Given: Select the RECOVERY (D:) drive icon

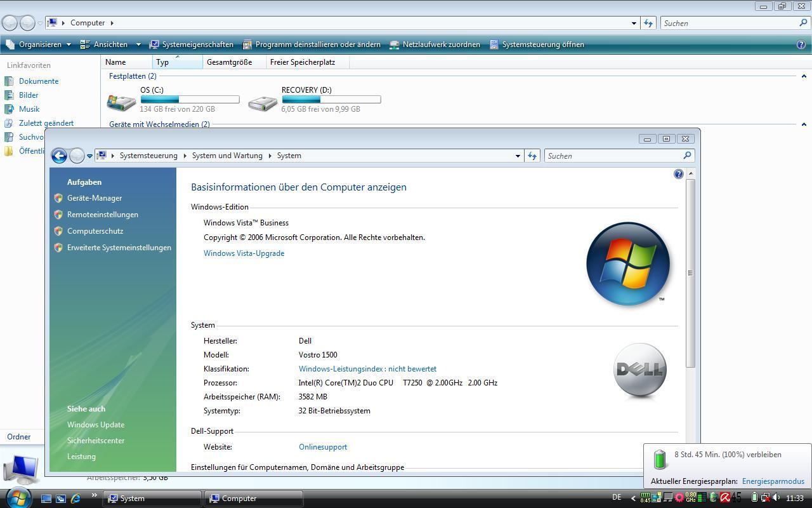Looking at the screenshot, I should pos(263,102).
